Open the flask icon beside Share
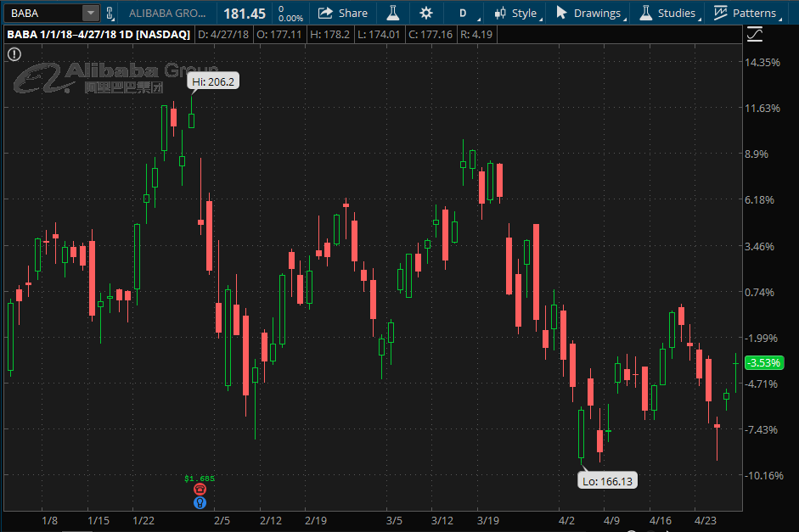 (393, 14)
